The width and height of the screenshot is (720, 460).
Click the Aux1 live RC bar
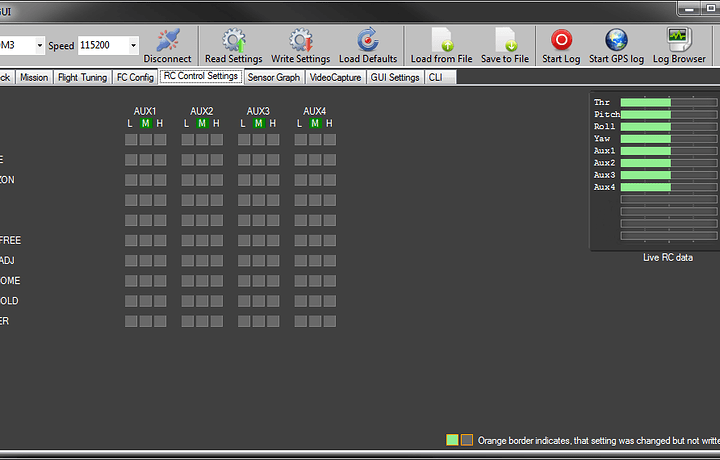669,151
